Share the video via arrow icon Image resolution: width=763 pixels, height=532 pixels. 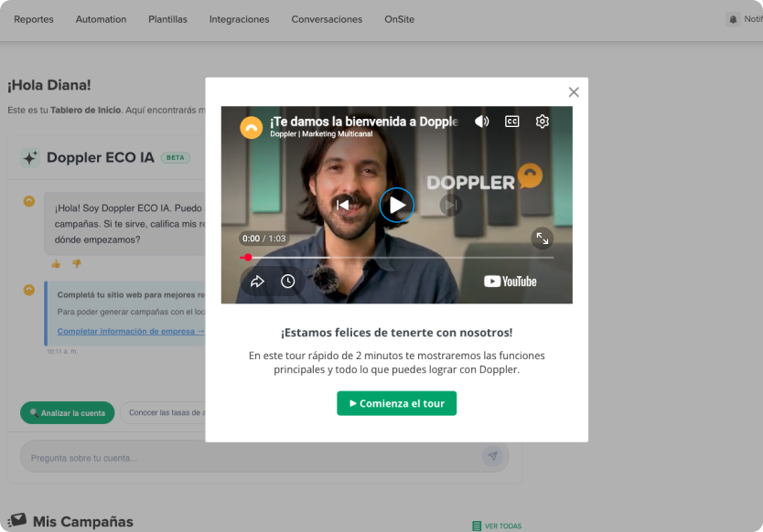(x=257, y=281)
